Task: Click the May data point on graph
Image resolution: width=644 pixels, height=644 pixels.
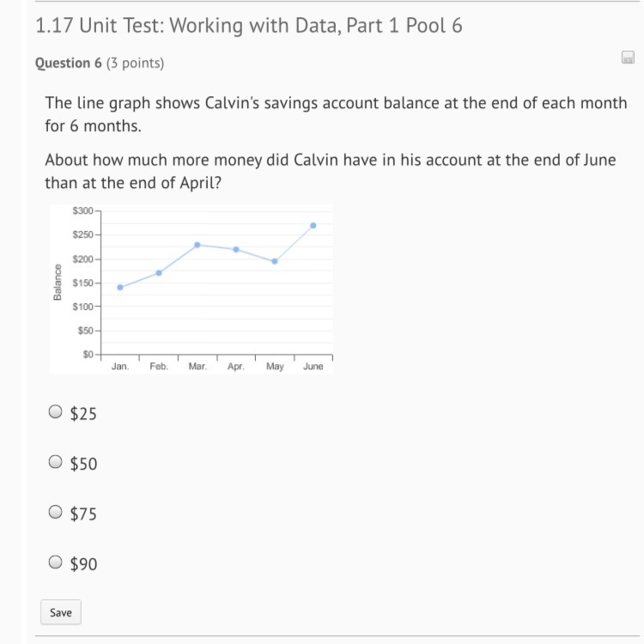Action: pos(275,261)
